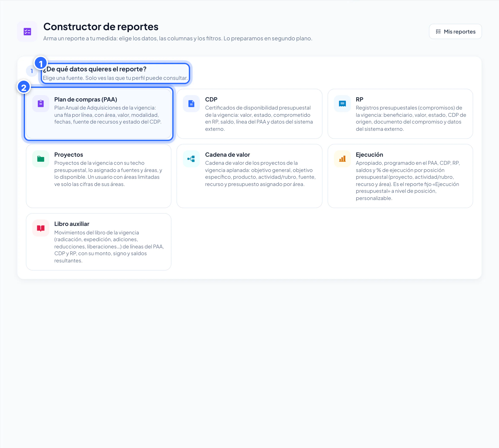Pick the RP data source heading
The width and height of the screenshot is (499, 448).
359,99
